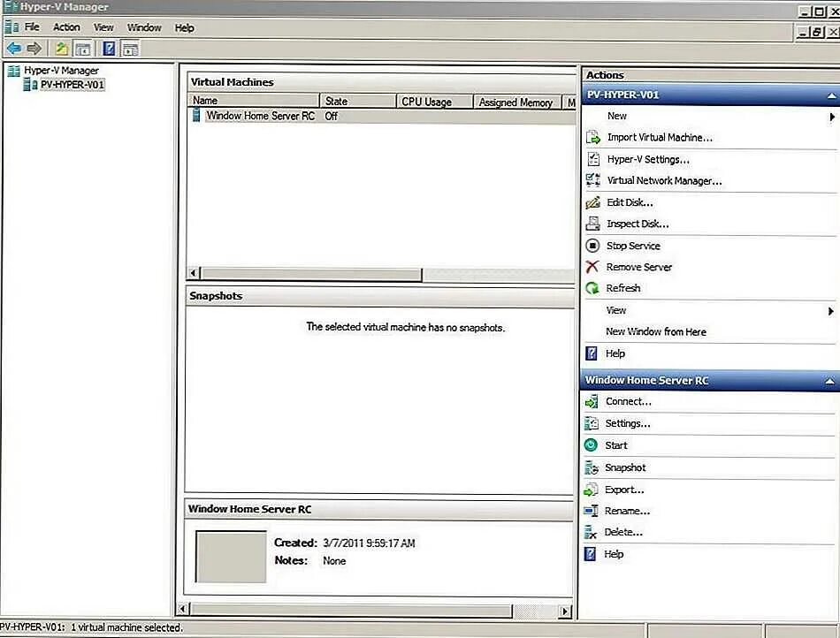Click the green Refresh icon
This screenshot has width=840, height=638.
[592, 288]
